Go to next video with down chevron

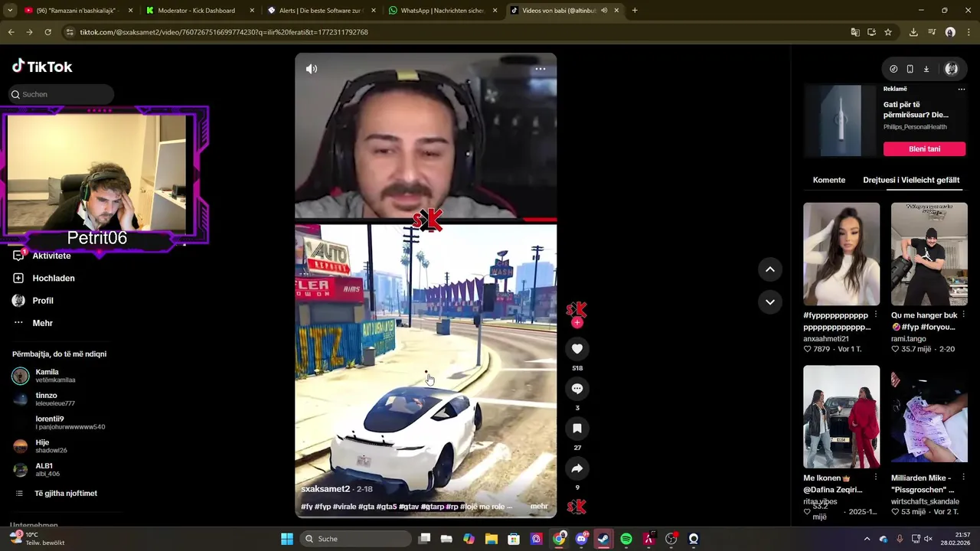tap(770, 302)
